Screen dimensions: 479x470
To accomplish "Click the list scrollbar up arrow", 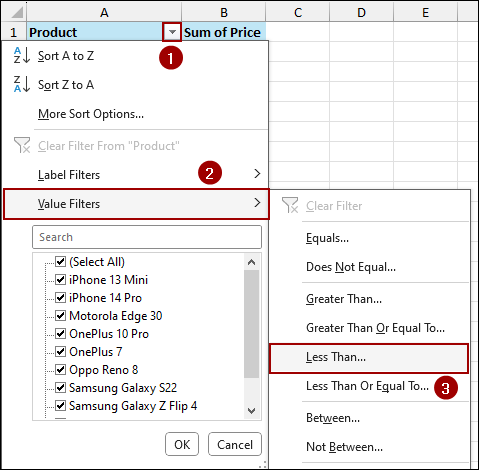I will [252, 262].
